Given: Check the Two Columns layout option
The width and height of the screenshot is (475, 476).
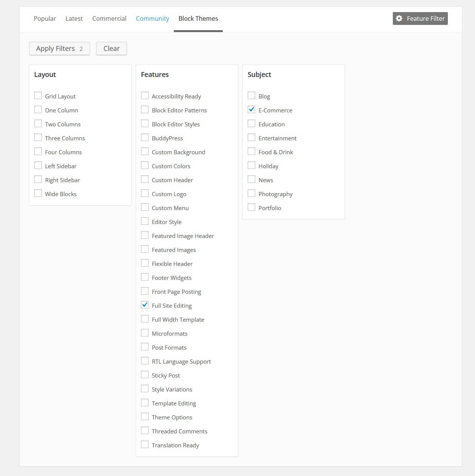Looking at the screenshot, I should pyautogui.click(x=38, y=123).
